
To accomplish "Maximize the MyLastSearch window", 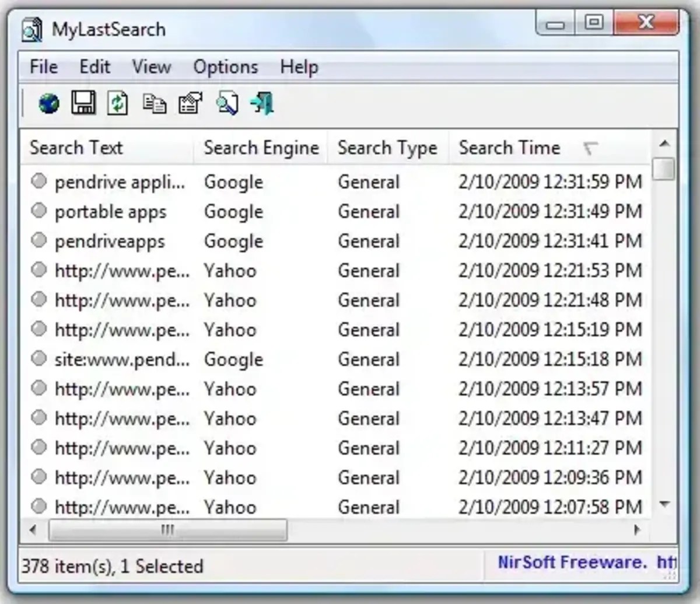I will click(594, 23).
